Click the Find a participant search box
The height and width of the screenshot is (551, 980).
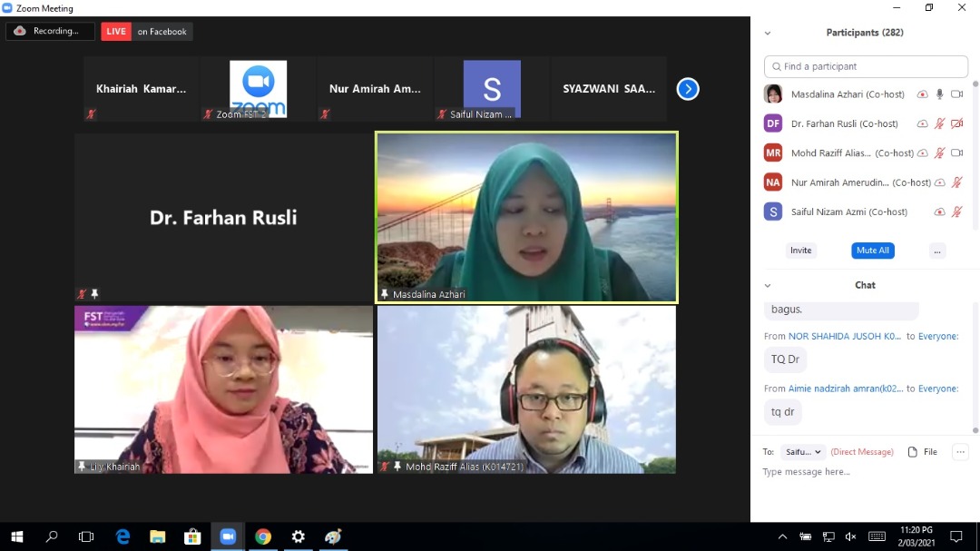(866, 66)
